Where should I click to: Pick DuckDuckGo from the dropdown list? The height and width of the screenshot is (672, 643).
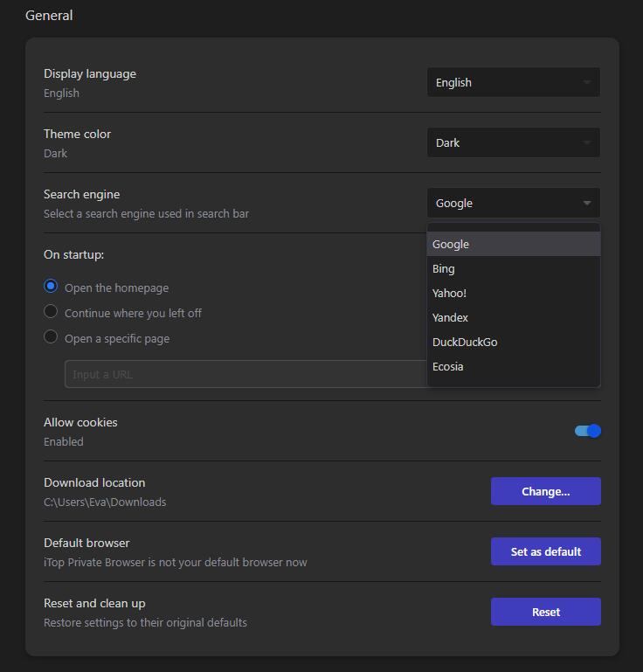(513, 342)
